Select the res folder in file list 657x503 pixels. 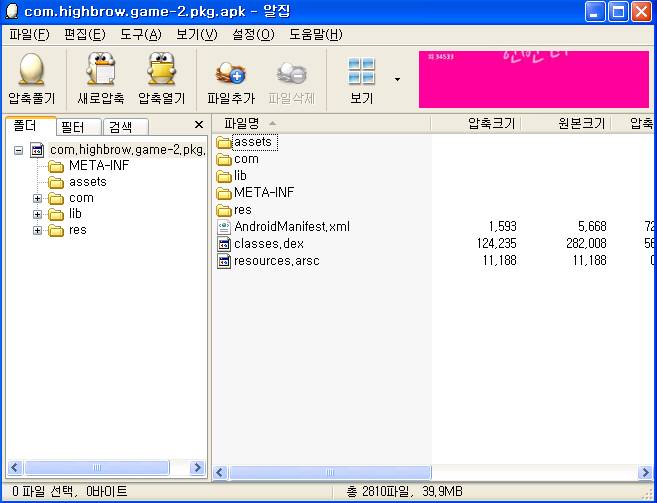(x=243, y=210)
